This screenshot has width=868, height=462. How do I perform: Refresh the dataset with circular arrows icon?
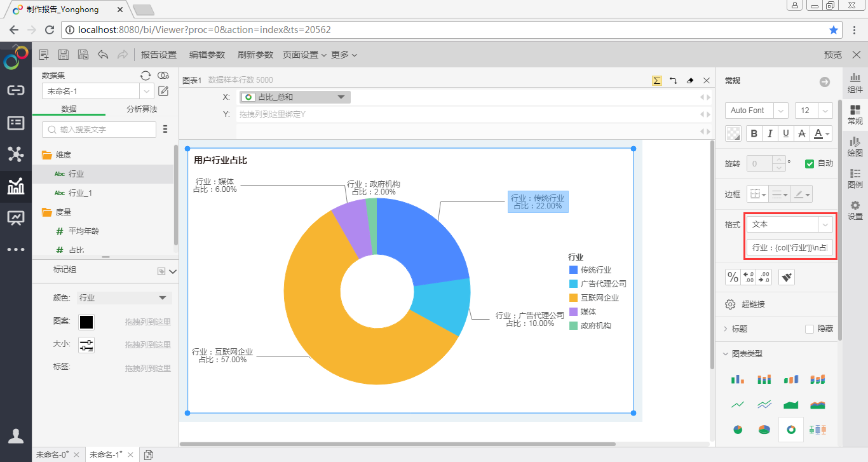click(146, 75)
